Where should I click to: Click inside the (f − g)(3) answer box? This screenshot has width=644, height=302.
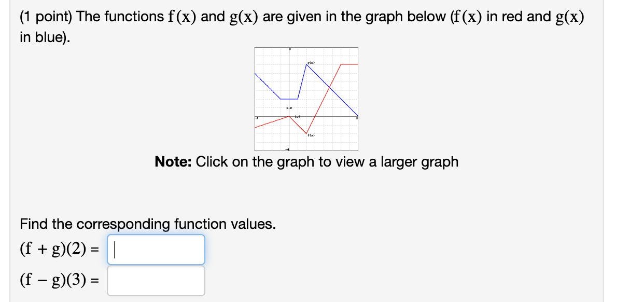click(x=156, y=280)
